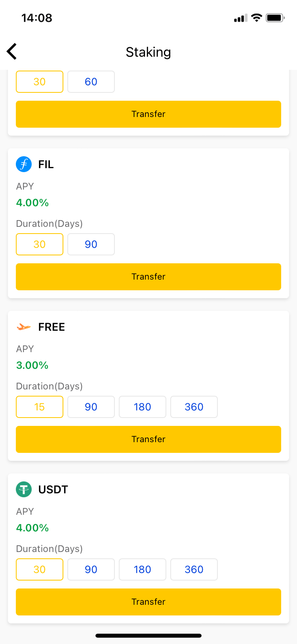Image resolution: width=297 pixels, height=644 pixels.
Task: Select 30 days duration for FIL
Action: point(40,244)
